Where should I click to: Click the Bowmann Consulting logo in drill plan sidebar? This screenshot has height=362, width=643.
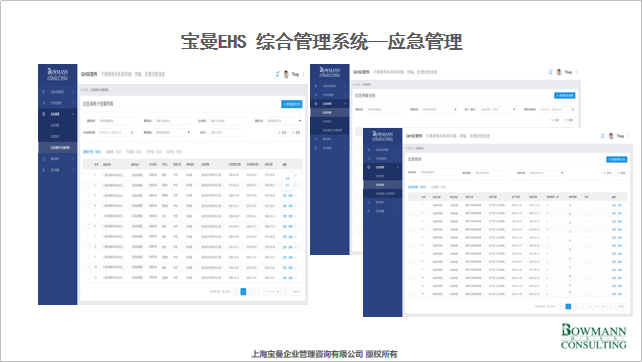(x=57, y=74)
